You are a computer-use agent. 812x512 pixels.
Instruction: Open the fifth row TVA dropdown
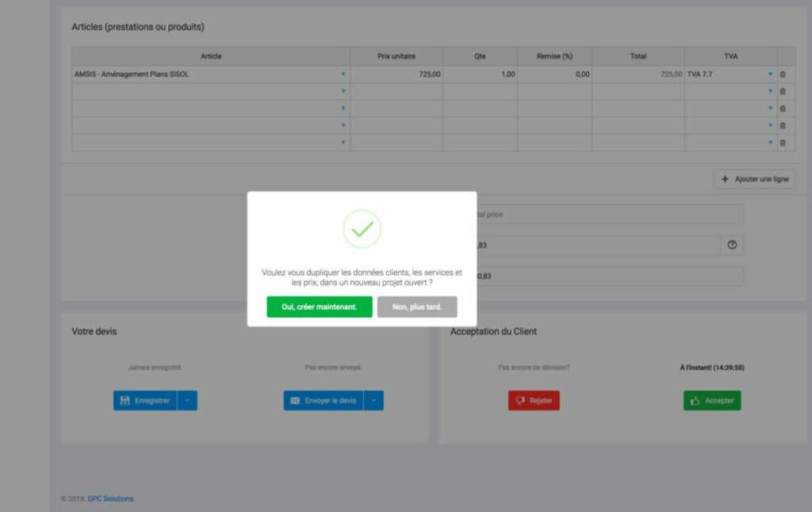[x=770, y=143]
